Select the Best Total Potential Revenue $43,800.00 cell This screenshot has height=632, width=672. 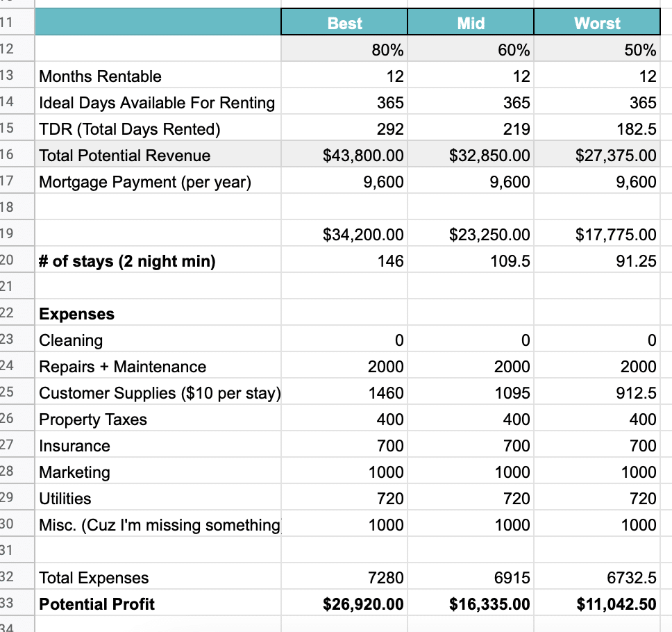click(344, 154)
